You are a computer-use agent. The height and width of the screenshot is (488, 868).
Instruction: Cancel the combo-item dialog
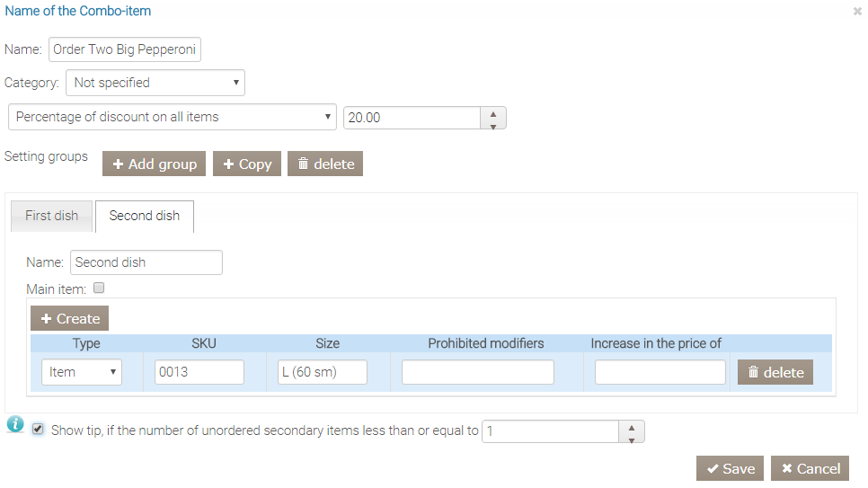(x=810, y=468)
